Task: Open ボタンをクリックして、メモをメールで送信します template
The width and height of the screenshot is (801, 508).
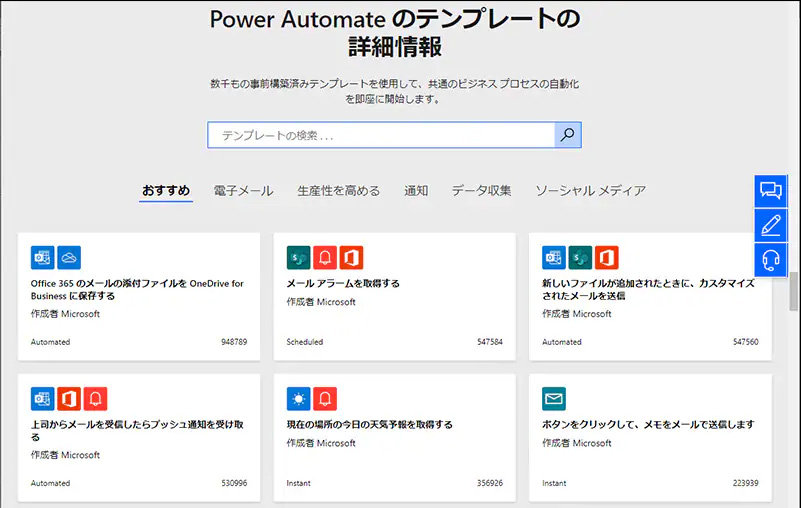Action: coord(648,424)
